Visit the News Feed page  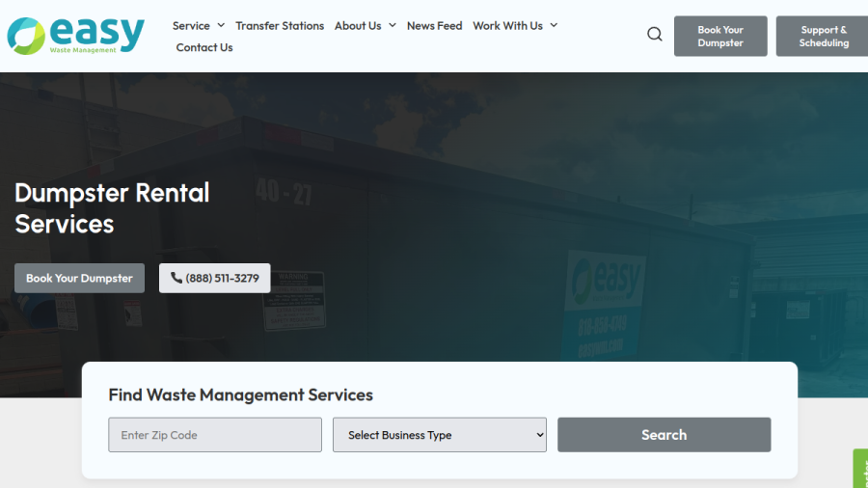click(x=435, y=26)
